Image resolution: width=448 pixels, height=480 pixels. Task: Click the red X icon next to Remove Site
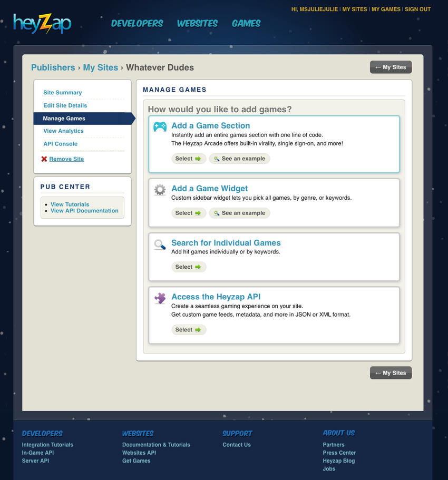tap(44, 159)
